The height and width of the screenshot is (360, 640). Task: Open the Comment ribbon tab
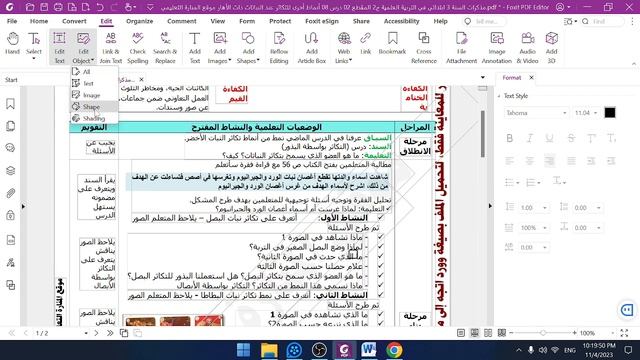(x=182, y=21)
